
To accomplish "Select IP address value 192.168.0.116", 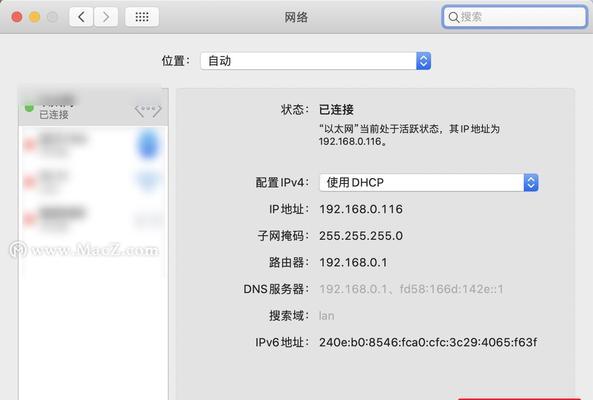I will [361, 209].
